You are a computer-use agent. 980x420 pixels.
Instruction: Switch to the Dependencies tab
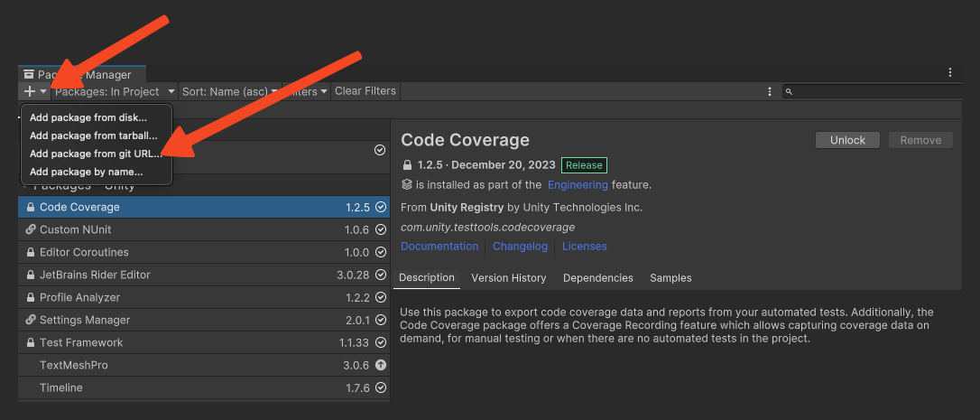[x=598, y=278]
